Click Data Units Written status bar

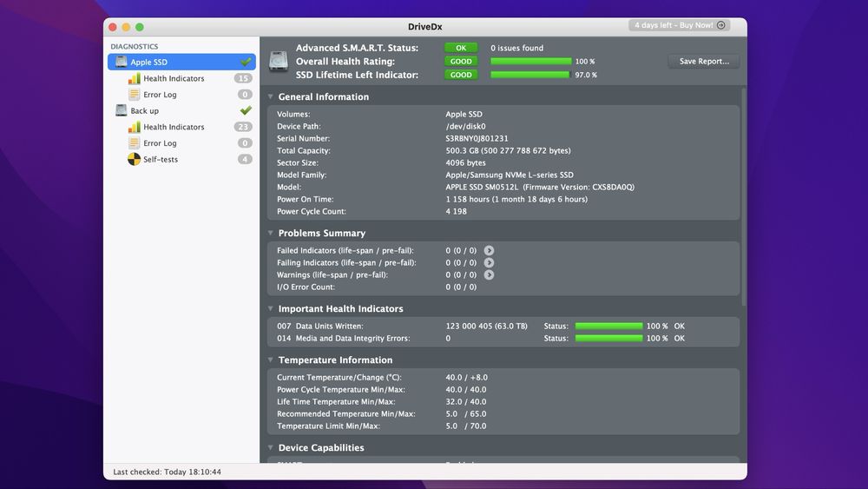[x=609, y=327]
